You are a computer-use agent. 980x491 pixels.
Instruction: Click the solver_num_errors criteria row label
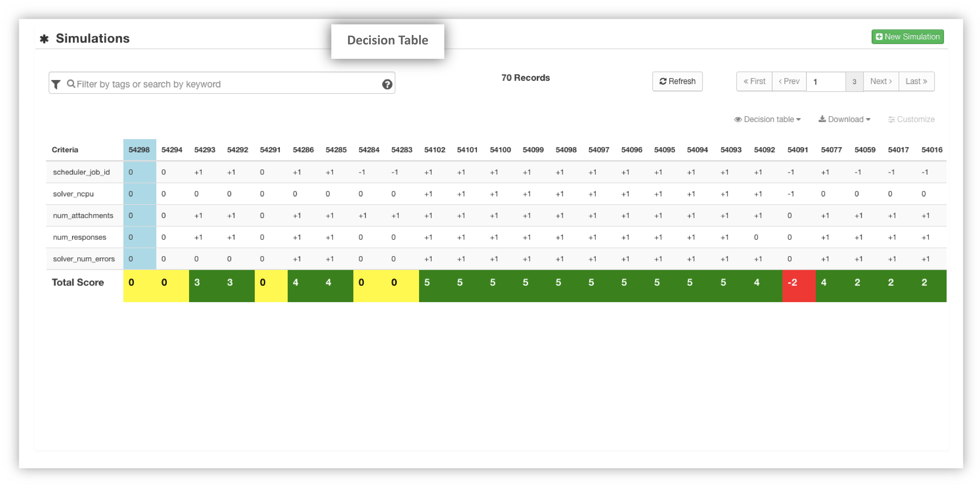pos(84,259)
